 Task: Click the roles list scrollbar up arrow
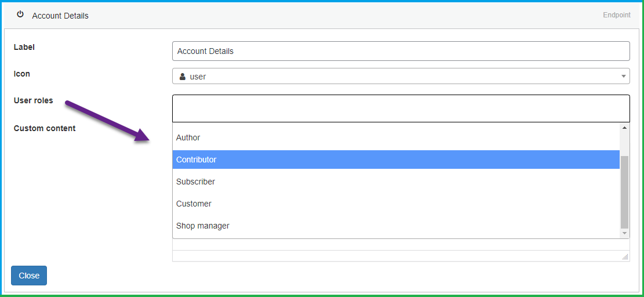click(x=624, y=128)
